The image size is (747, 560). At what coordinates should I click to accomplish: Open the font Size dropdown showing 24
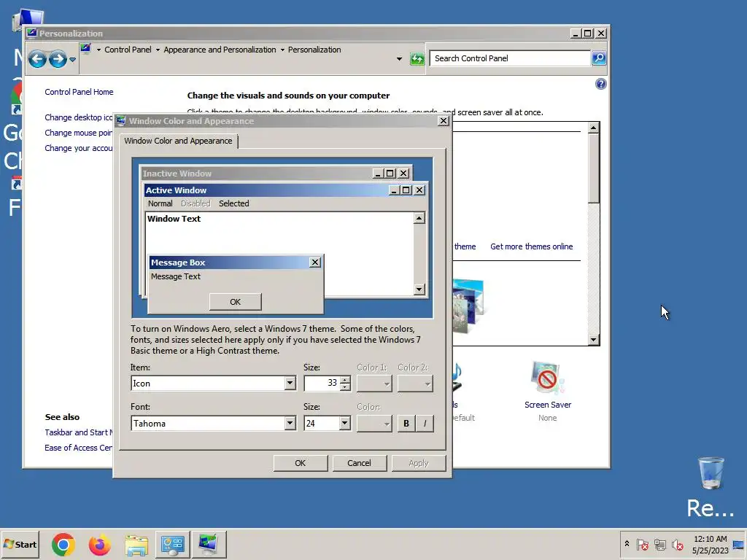coord(345,424)
